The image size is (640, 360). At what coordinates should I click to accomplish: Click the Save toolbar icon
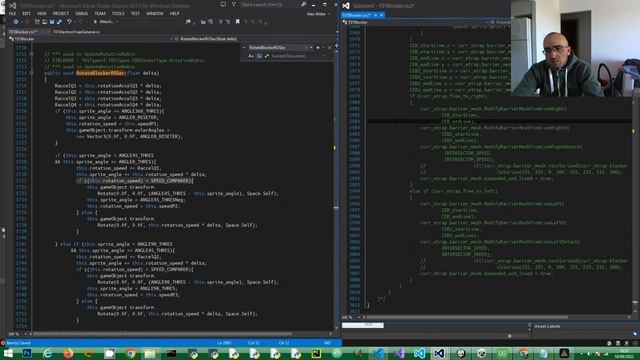52,22
